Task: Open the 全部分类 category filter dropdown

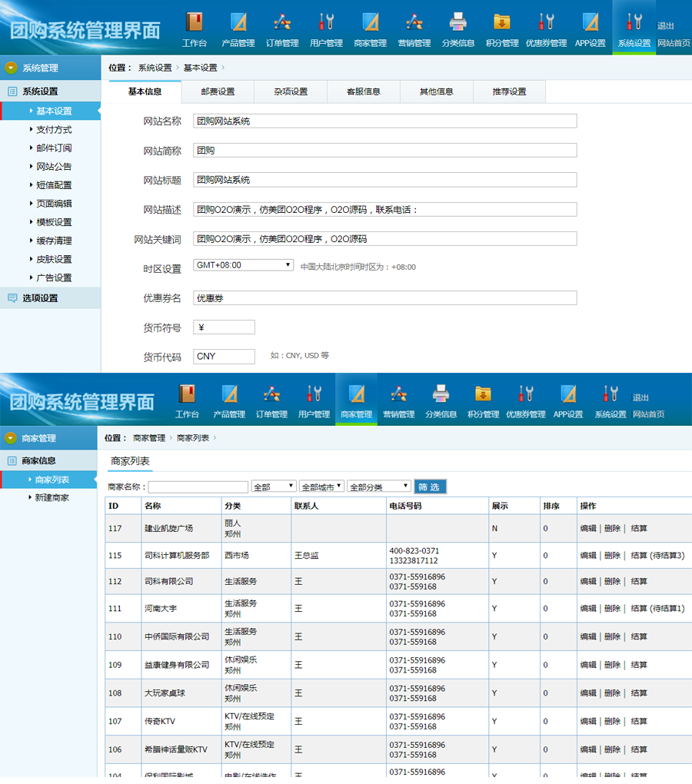Action: [379, 486]
